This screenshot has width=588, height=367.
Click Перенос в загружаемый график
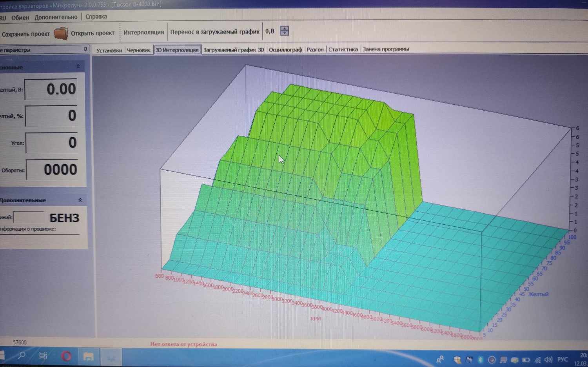[x=214, y=31]
